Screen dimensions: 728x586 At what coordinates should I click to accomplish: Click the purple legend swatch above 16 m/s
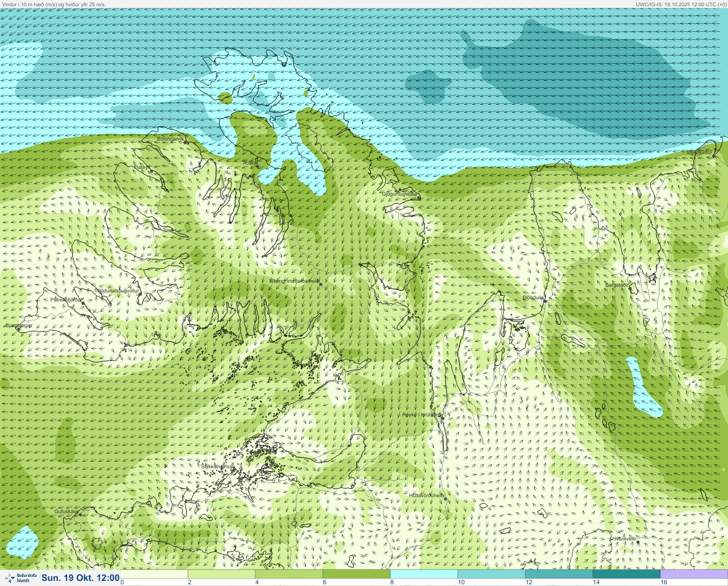[694, 574]
